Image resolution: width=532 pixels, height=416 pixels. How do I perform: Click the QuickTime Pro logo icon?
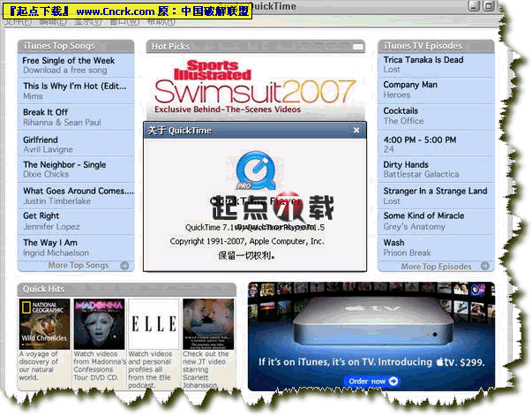[x=256, y=170]
